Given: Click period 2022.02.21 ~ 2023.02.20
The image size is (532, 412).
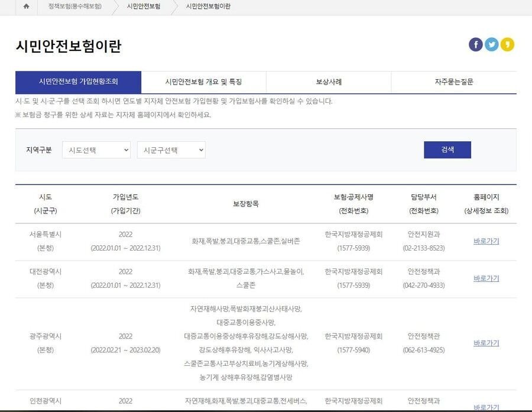Looking at the screenshot, I should 125,350.
